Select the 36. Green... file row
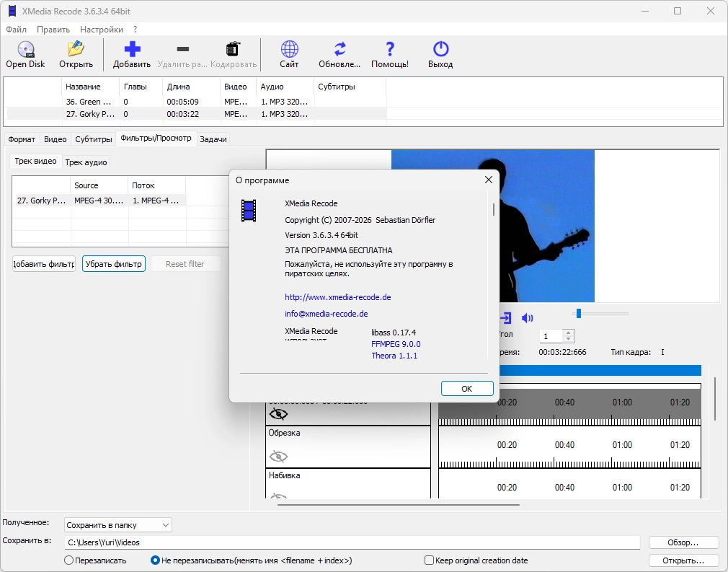Viewport: 728px width, 572px height. click(x=197, y=102)
